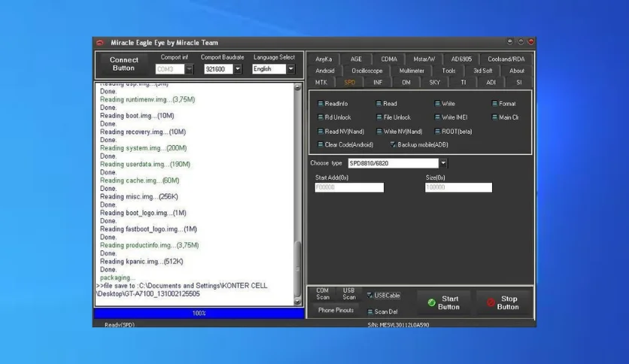Image resolution: width=629 pixels, height=364 pixels.
Task: Switch to the Mstar/W tab
Action: click(424, 59)
